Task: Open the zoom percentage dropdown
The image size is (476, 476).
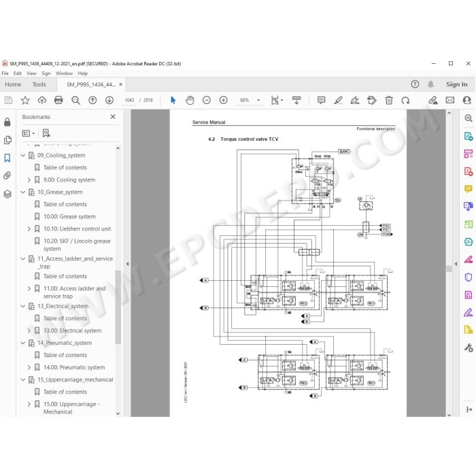Action: 258,100
